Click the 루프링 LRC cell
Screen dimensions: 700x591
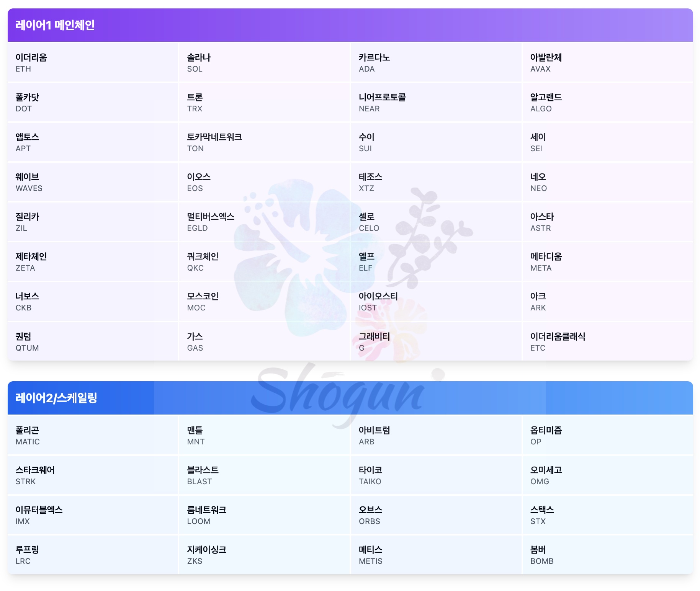click(93, 555)
